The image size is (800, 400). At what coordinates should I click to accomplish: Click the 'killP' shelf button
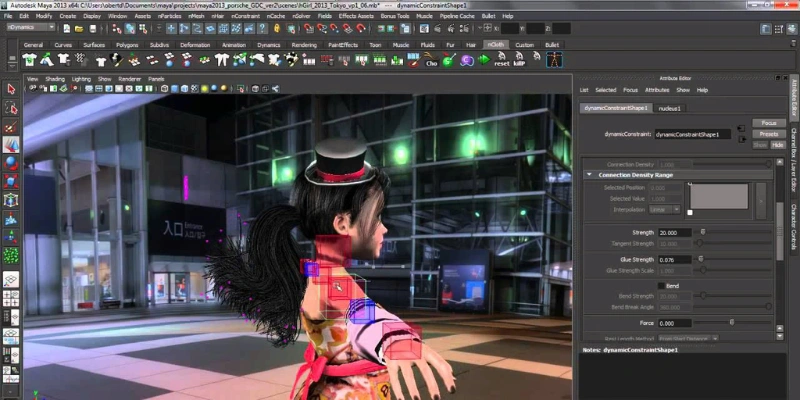coord(519,60)
